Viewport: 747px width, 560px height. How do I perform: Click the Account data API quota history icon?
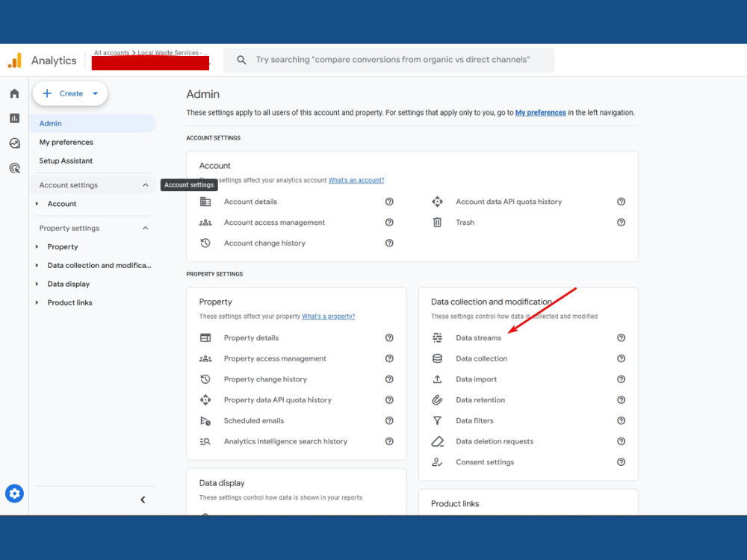coord(437,202)
